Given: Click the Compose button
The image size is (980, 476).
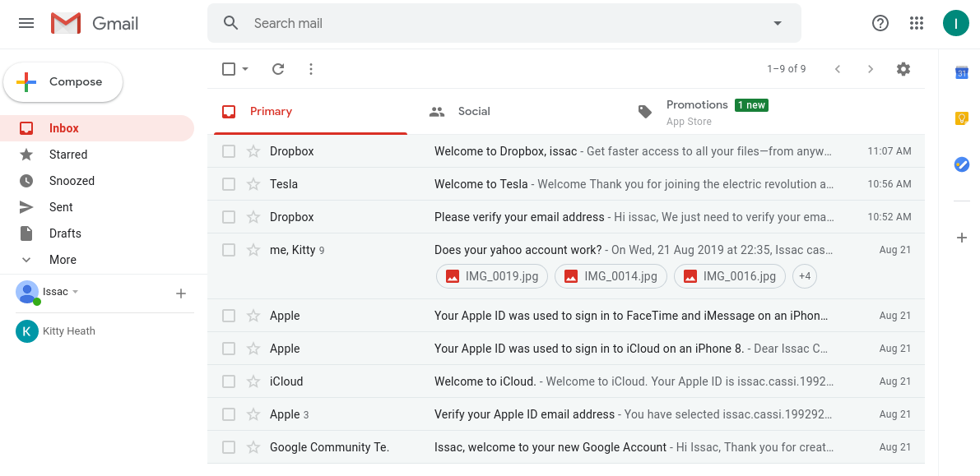Looking at the screenshot, I should pyautogui.click(x=63, y=82).
